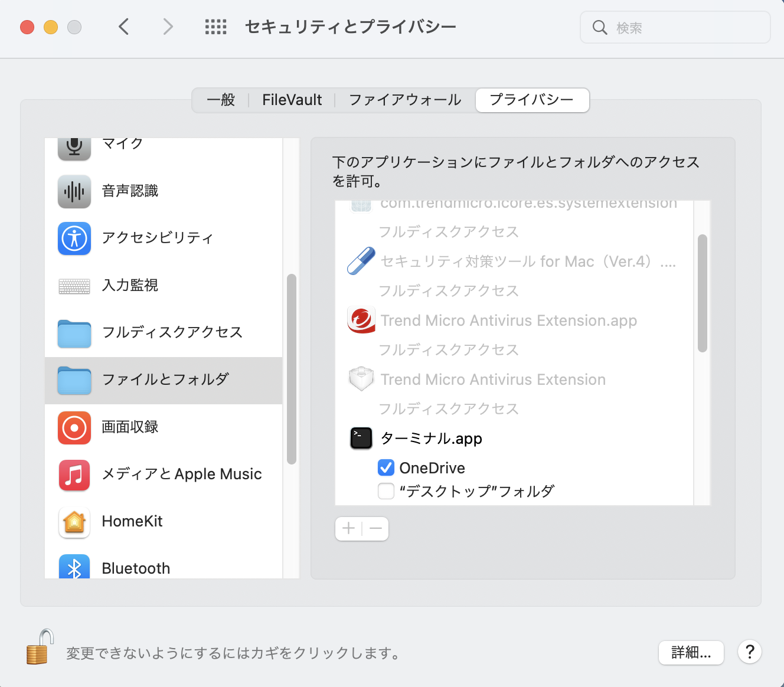Select the keyboard icon for 入力監視
This screenshot has height=687, width=784.
74,286
